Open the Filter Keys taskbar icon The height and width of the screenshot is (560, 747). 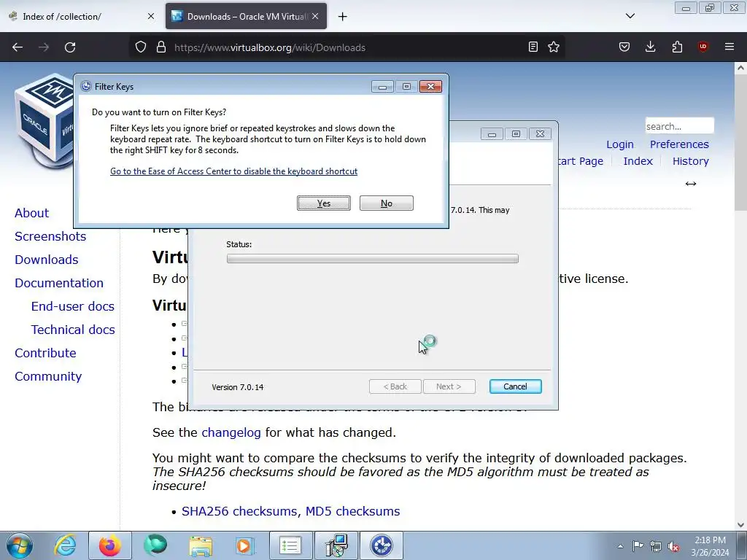pyautogui.click(x=382, y=545)
